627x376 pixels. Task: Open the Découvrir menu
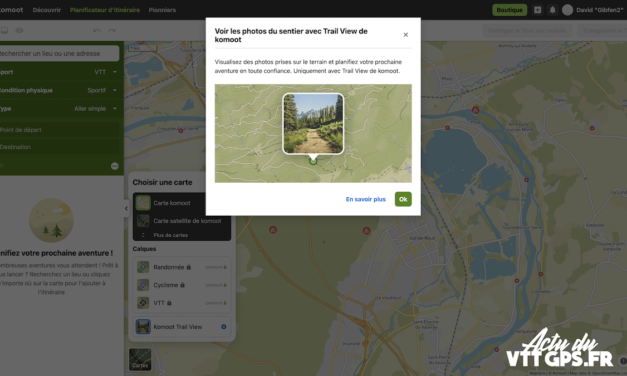pos(47,10)
